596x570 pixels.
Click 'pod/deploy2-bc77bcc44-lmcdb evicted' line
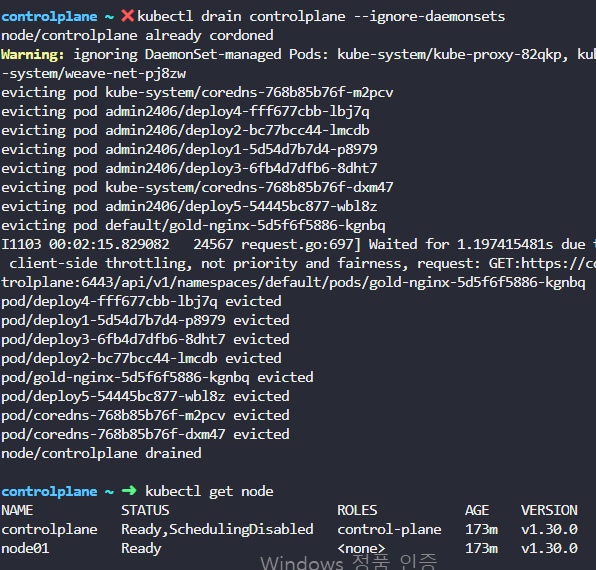(x=141, y=359)
